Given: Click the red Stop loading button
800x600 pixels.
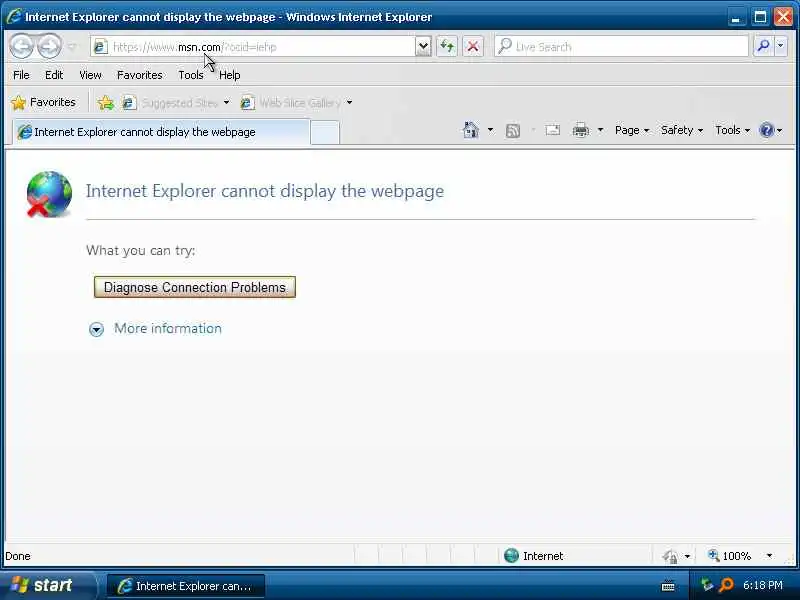Looking at the screenshot, I should click(x=473, y=47).
